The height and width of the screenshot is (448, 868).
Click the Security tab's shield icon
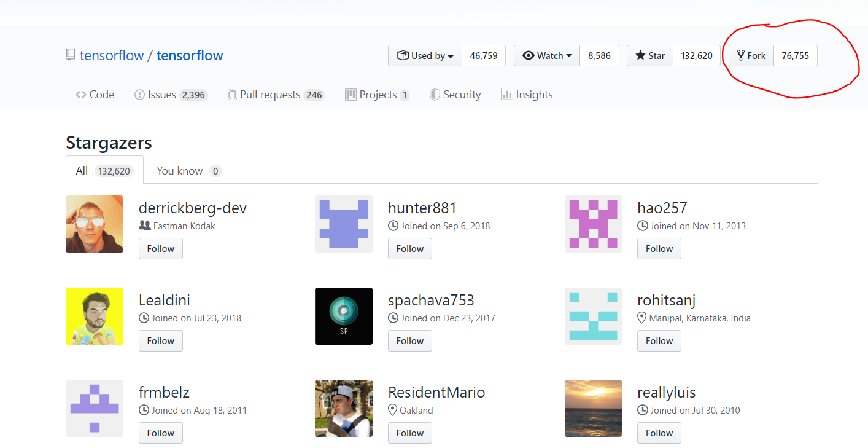point(435,95)
